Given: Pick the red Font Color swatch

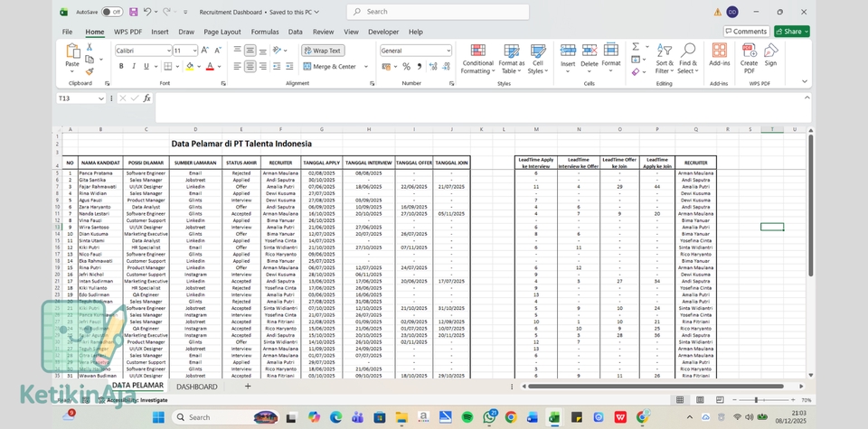Looking at the screenshot, I should pyautogui.click(x=210, y=66).
